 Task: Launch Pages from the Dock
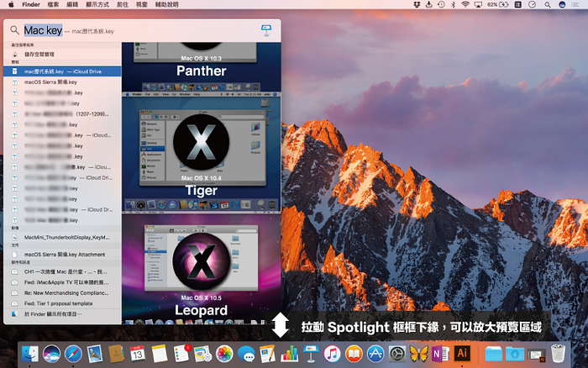tap(267, 354)
